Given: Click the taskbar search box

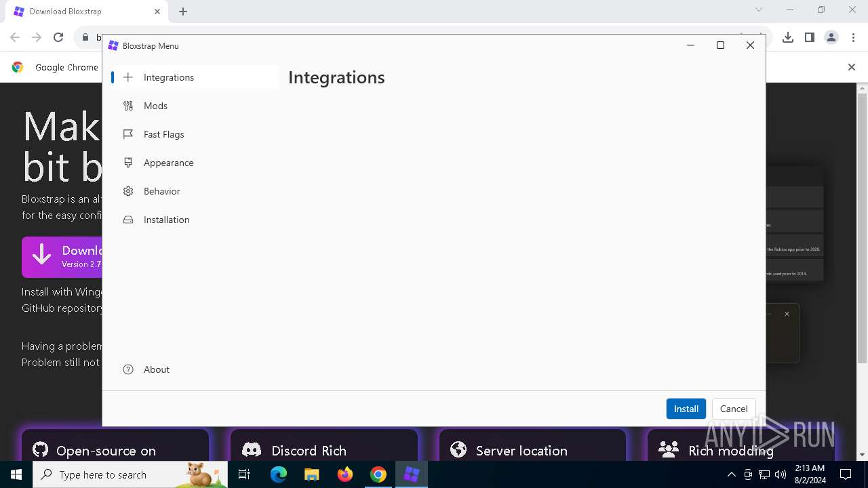Looking at the screenshot, I should pyautogui.click(x=130, y=474).
